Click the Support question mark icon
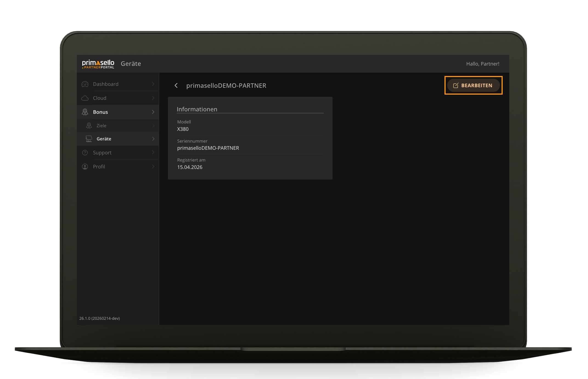588x379 pixels. 85,152
